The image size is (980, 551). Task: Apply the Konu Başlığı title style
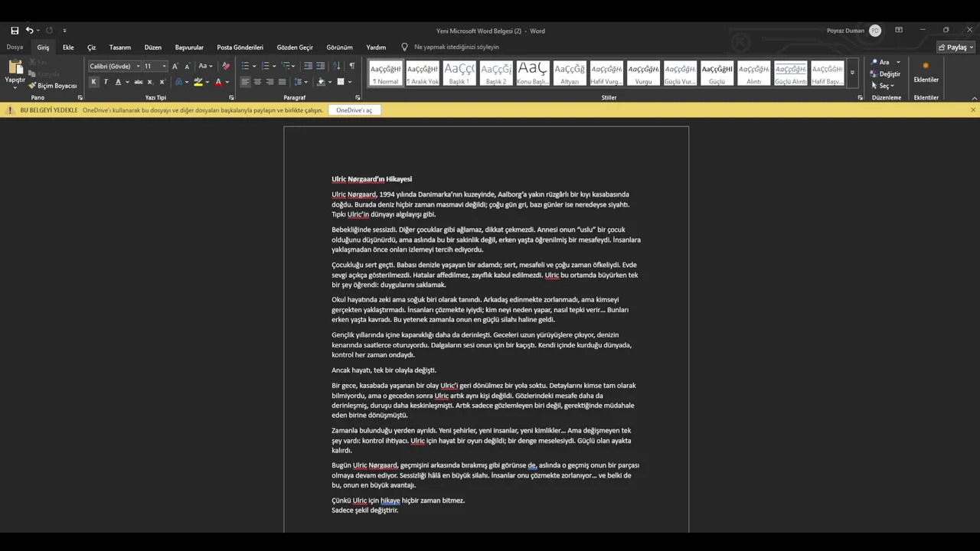tap(533, 73)
